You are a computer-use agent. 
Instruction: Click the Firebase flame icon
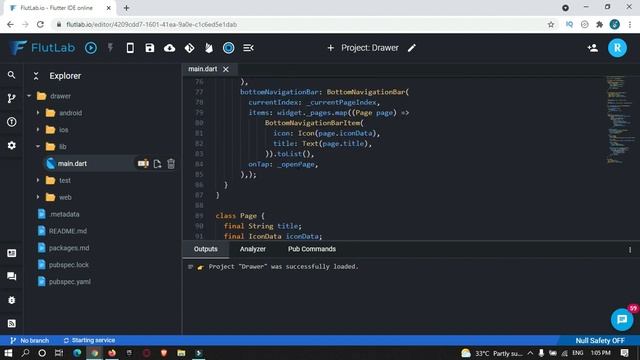point(209,48)
